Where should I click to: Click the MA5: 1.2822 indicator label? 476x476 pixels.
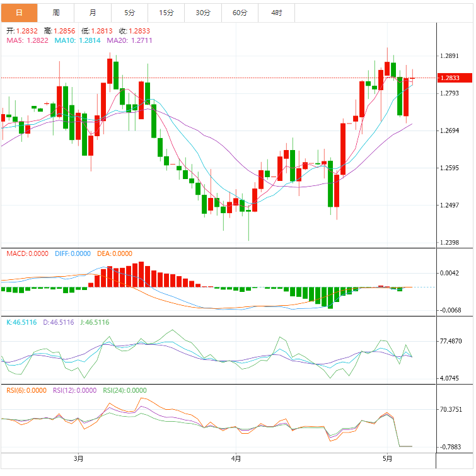tap(27, 40)
